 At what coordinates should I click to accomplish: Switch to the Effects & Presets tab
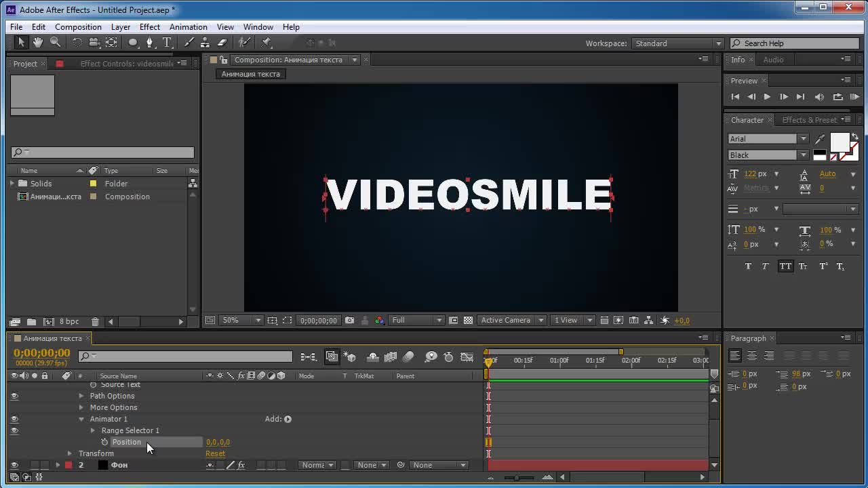(x=810, y=120)
